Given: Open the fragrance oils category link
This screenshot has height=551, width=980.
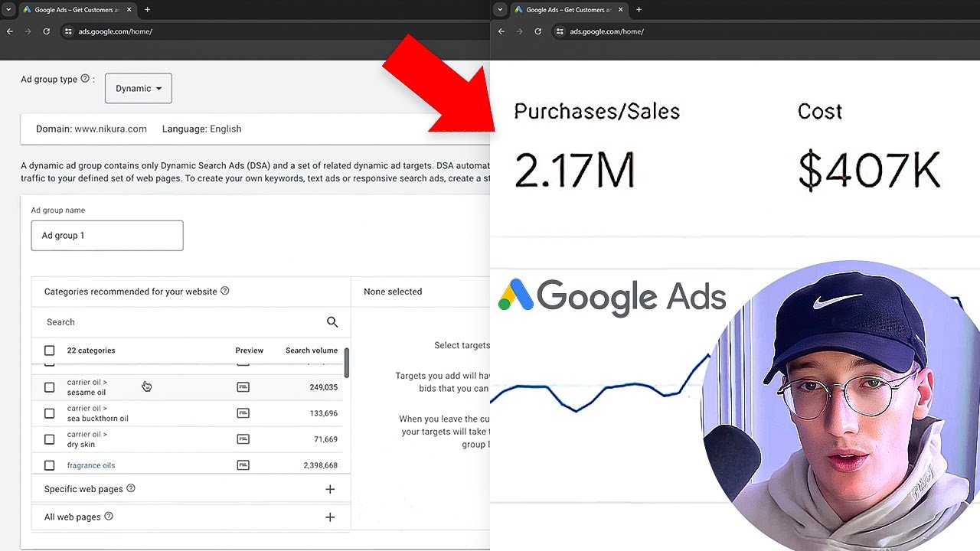Looking at the screenshot, I should click(x=91, y=465).
